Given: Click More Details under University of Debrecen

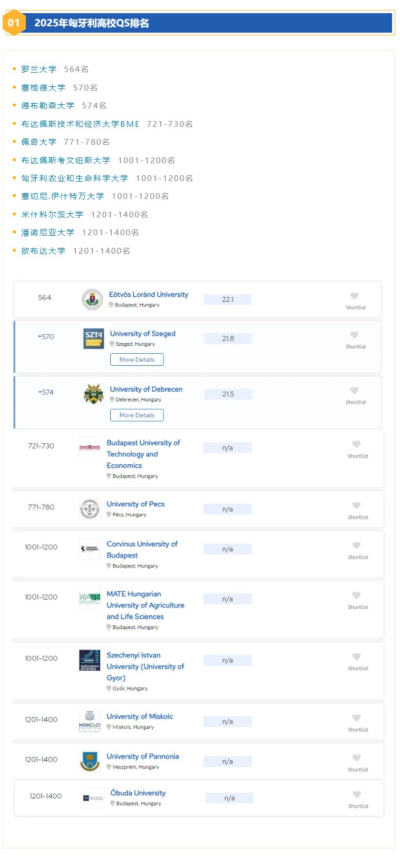Looking at the screenshot, I should click(x=137, y=415).
